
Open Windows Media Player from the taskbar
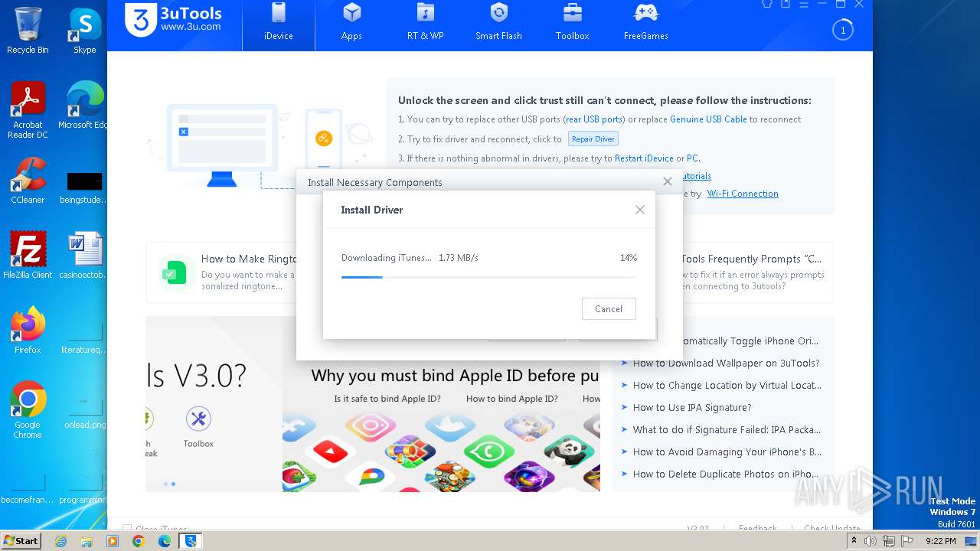point(113,541)
